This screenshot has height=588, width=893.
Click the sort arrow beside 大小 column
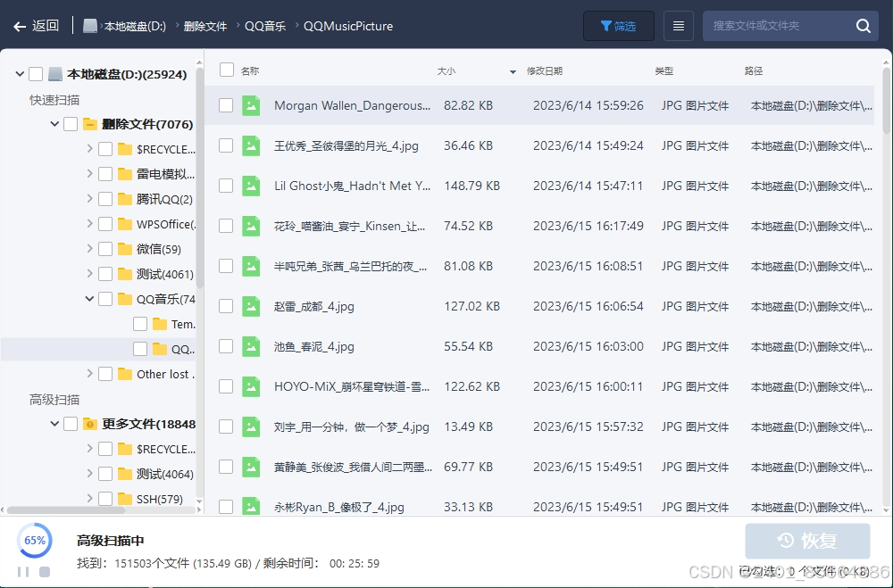coord(513,71)
